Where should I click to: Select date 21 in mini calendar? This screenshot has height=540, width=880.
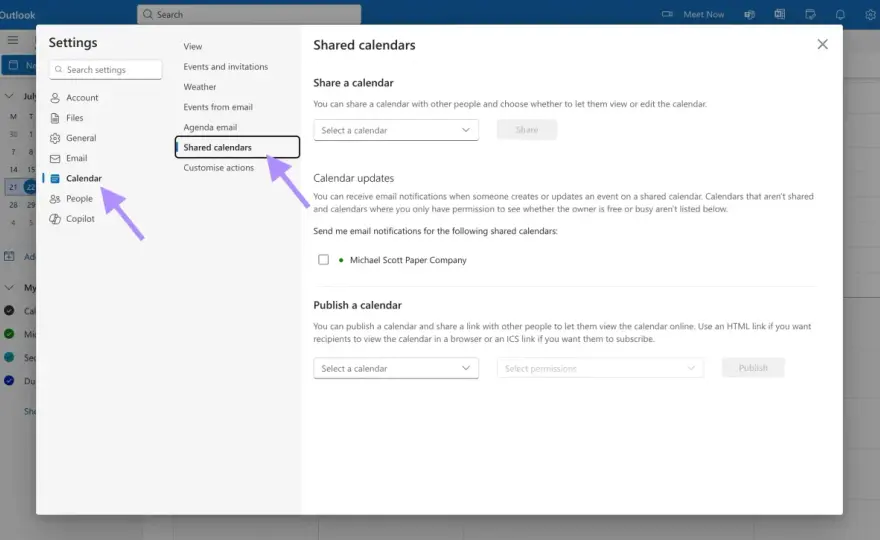pos(13,187)
